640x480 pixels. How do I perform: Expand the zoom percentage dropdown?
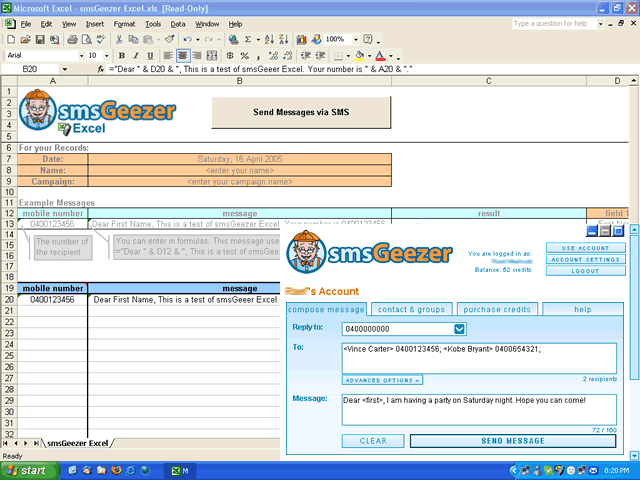tap(356, 40)
